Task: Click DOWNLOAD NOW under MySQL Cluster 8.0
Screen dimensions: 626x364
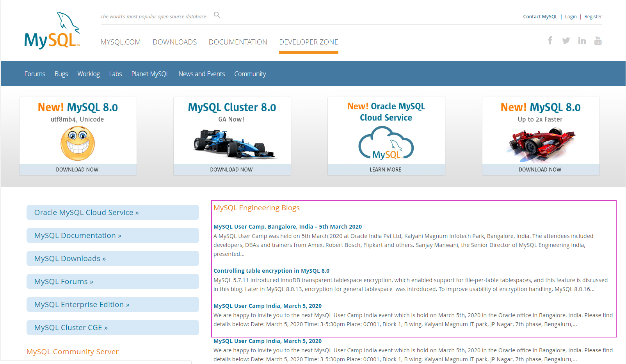Action: (x=232, y=170)
